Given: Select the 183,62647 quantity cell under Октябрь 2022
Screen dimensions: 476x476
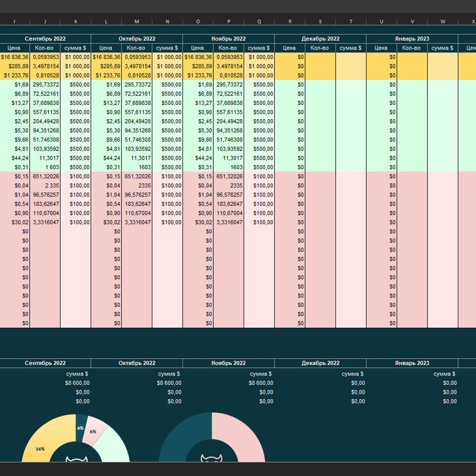Looking at the screenshot, I should [137, 204].
